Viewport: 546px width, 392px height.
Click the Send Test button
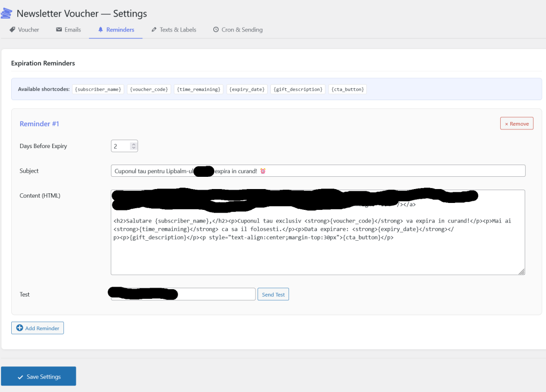coord(273,294)
